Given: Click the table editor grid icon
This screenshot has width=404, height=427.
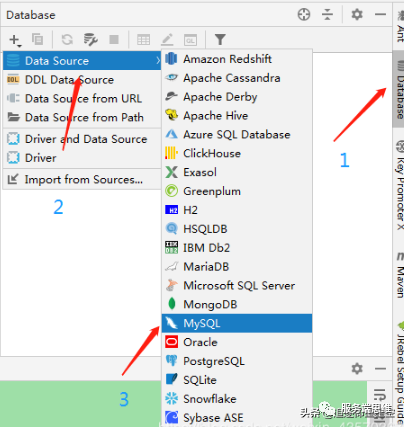Looking at the screenshot, I should pyautogui.click(x=143, y=40).
